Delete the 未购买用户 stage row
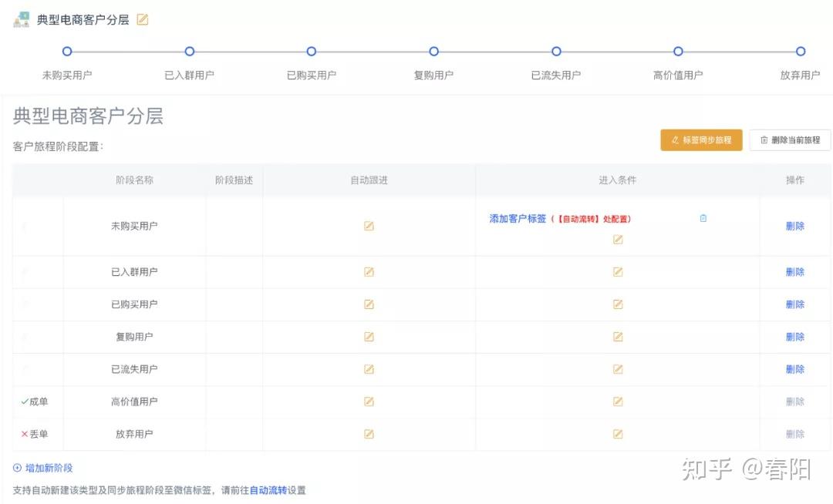The image size is (833, 504). click(x=794, y=226)
